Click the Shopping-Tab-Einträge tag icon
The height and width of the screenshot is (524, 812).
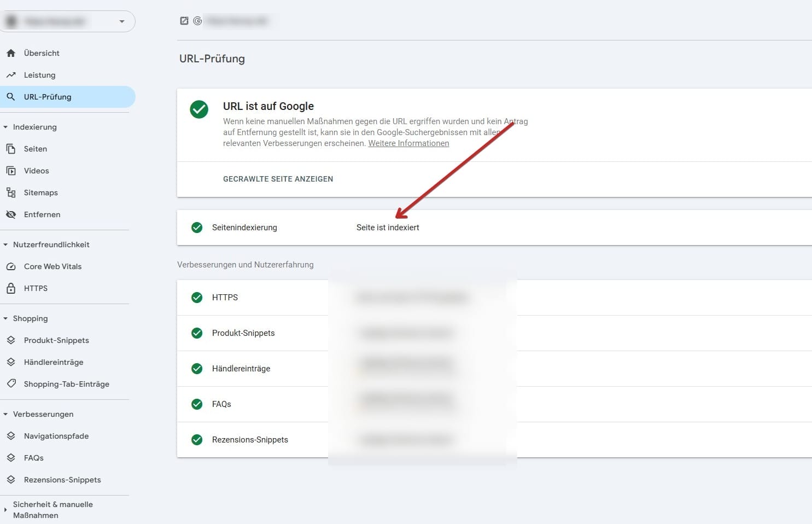(x=11, y=384)
